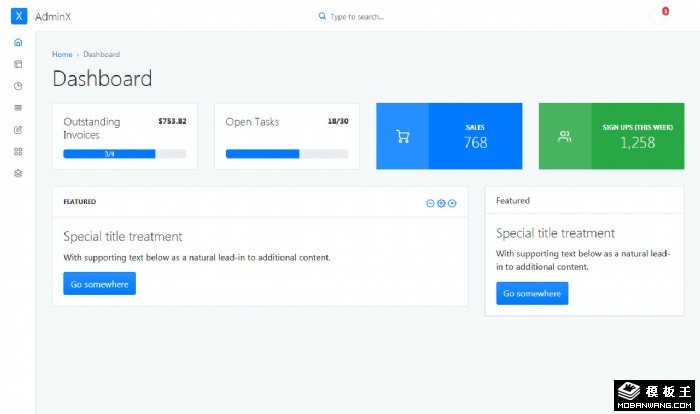Open notifications with red badge
The width and height of the screenshot is (700, 414).
click(x=661, y=16)
